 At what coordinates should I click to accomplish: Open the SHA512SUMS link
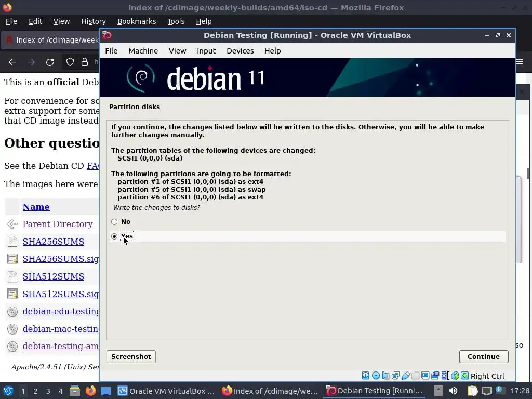tap(54, 276)
